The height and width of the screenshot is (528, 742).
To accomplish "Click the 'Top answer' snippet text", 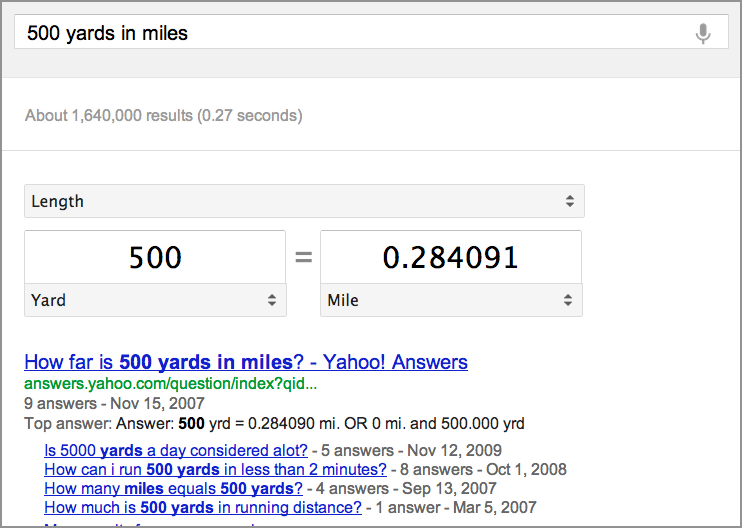I will (x=274, y=423).
